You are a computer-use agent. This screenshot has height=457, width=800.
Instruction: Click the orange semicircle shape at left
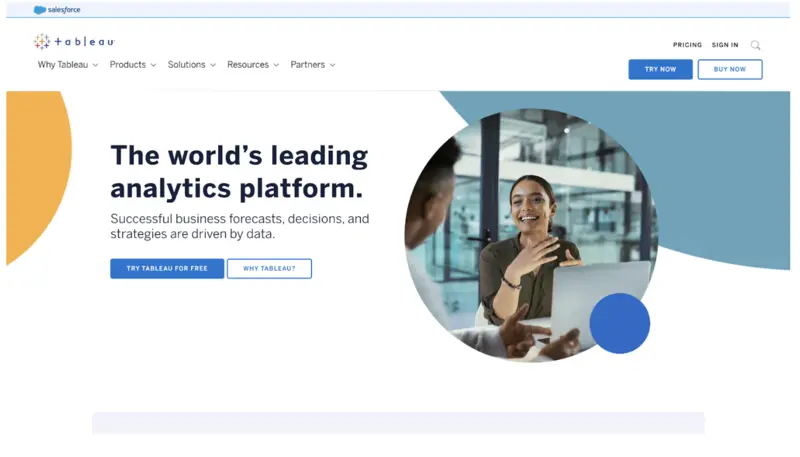point(38,170)
